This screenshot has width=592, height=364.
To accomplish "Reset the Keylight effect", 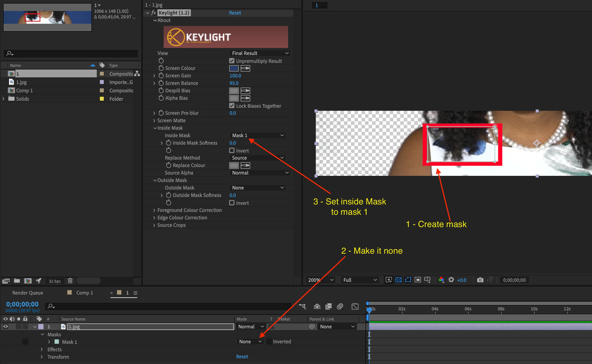I will click(x=235, y=13).
